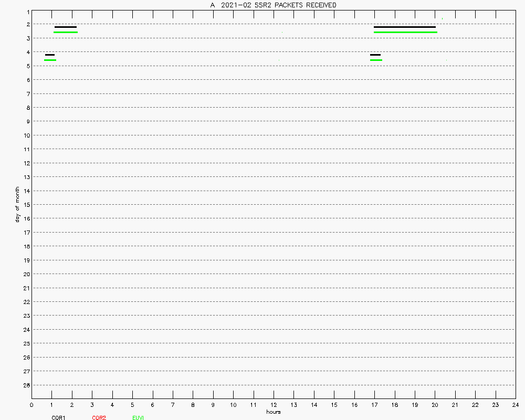
Task: Click the green EUVI legend label
Action: click(x=138, y=418)
